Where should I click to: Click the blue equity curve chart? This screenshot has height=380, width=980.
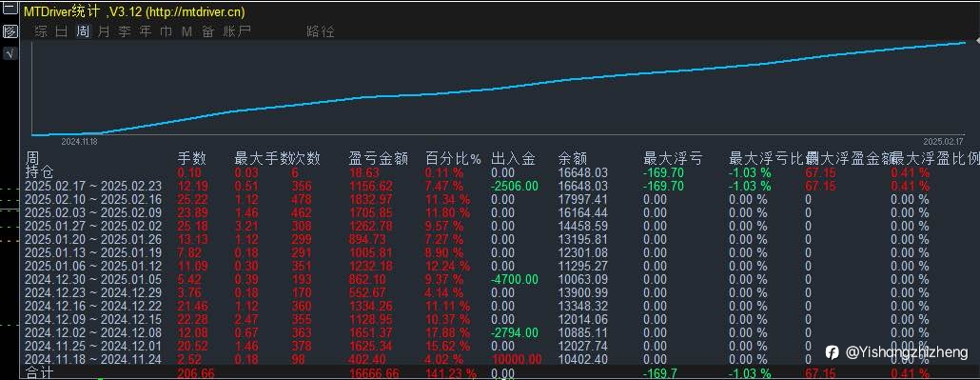499,89
